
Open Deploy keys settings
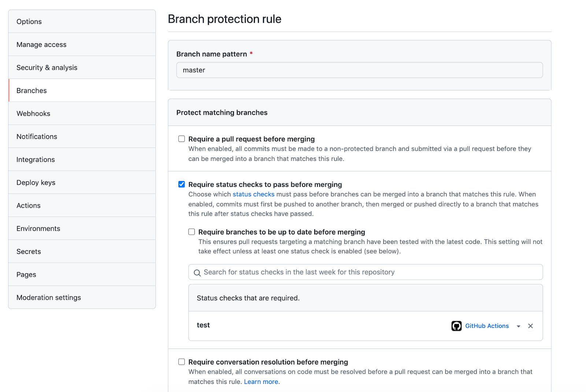[x=82, y=182]
